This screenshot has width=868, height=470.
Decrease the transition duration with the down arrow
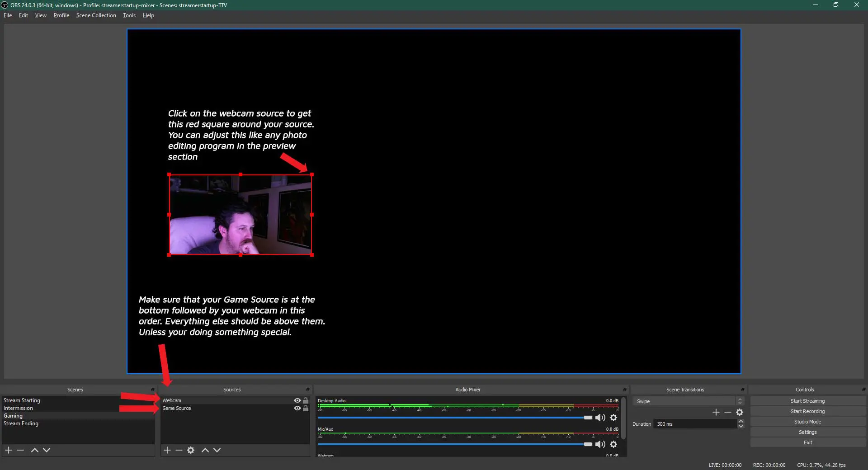tap(741, 426)
